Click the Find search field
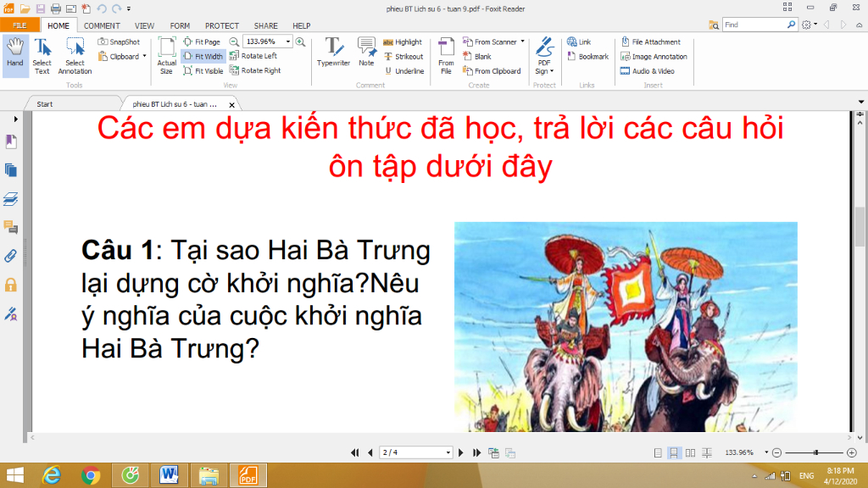Screen dimensions: 868x488 [x=755, y=25]
